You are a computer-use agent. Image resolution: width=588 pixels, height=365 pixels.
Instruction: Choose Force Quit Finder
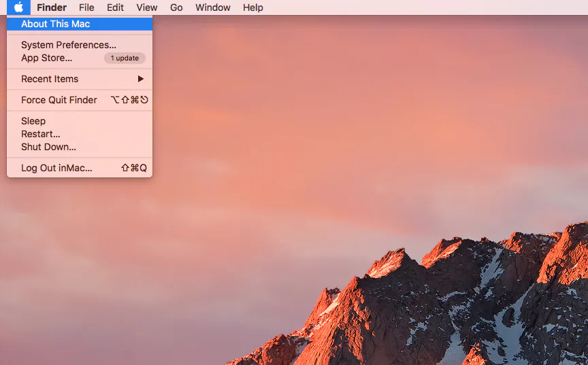(80, 100)
